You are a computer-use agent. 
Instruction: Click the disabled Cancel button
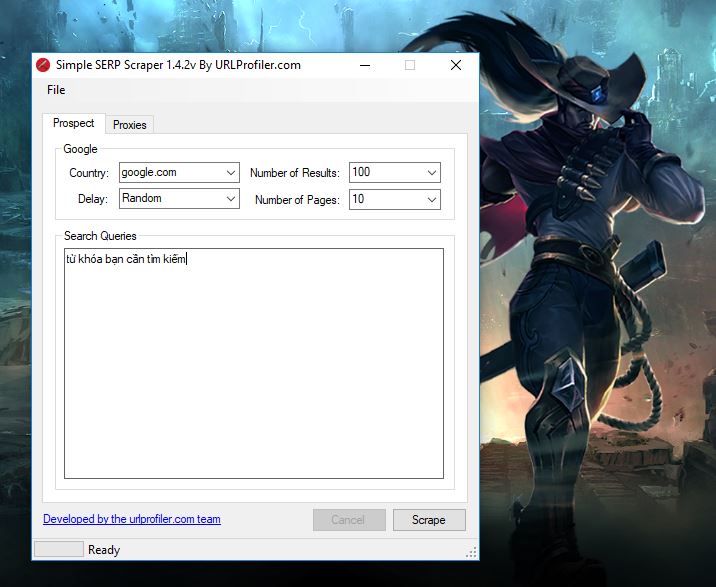[349, 520]
